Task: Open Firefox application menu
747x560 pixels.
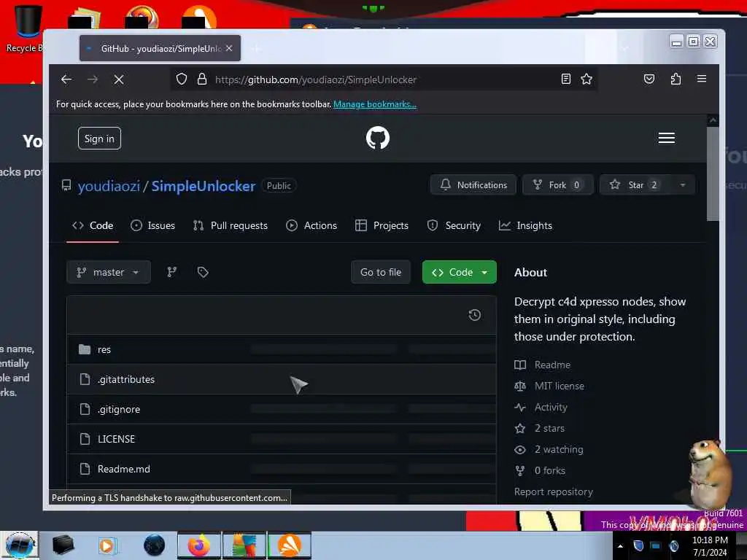Action: click(701, 79)
